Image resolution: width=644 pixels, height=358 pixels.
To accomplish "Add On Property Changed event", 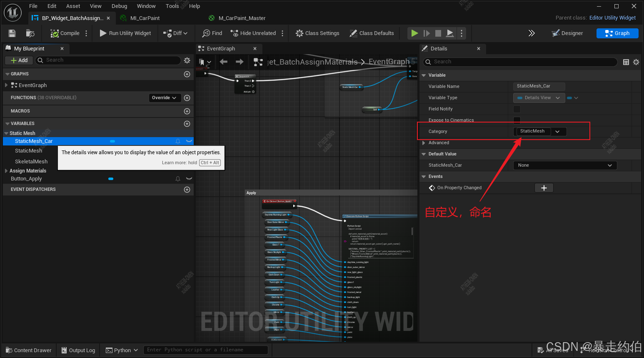I will point(544,188).
